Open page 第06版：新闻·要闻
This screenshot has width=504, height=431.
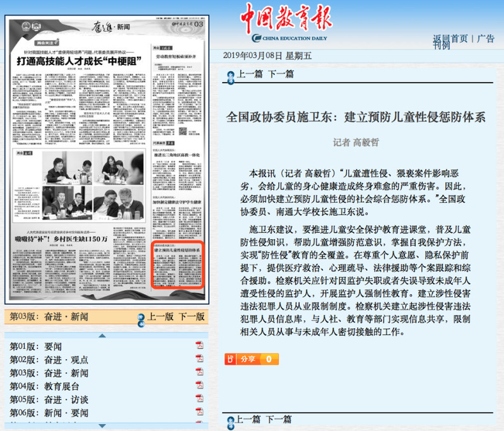pyautogui.click(x=49, y=413)
